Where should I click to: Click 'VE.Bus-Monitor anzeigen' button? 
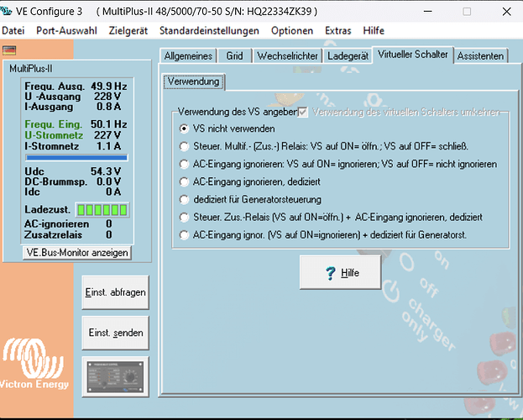tap(77, 253)
